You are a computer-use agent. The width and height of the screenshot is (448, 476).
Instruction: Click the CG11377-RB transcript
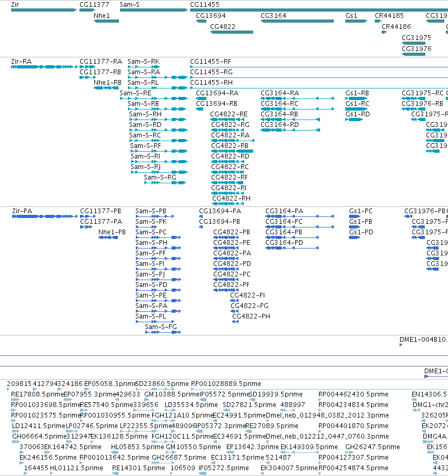pyautogui.click(x=87, y=77)
